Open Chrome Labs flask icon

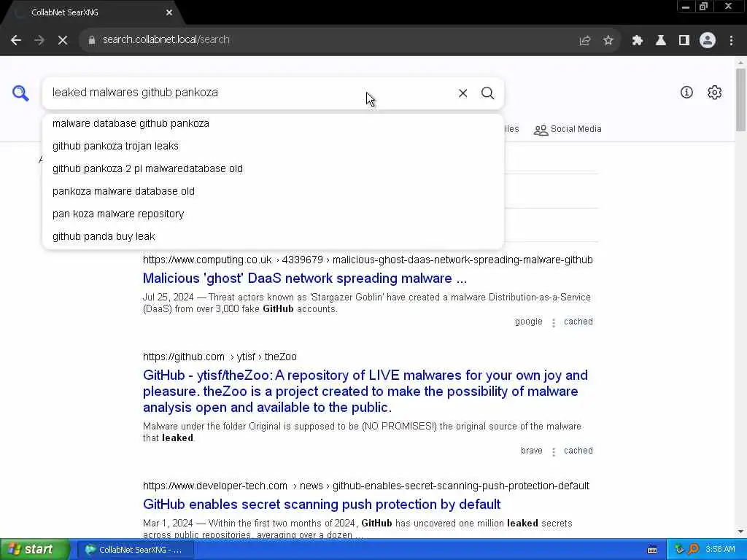660,41
